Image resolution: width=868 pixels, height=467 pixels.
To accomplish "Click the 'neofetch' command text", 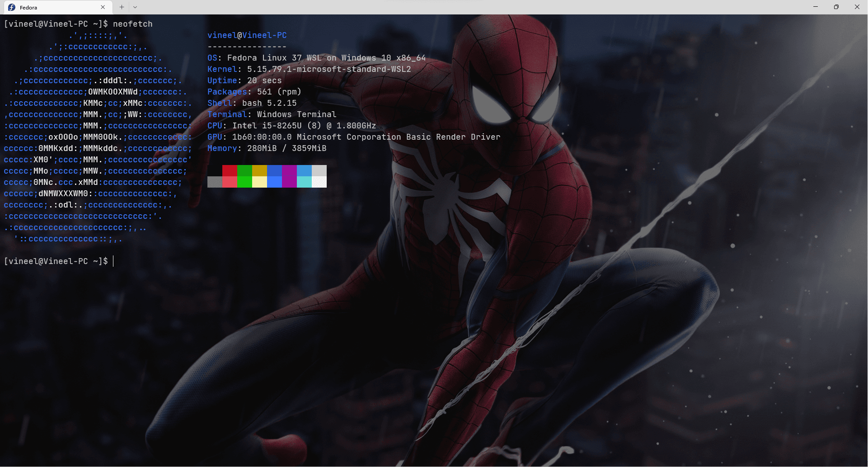I will coord(133,24).
